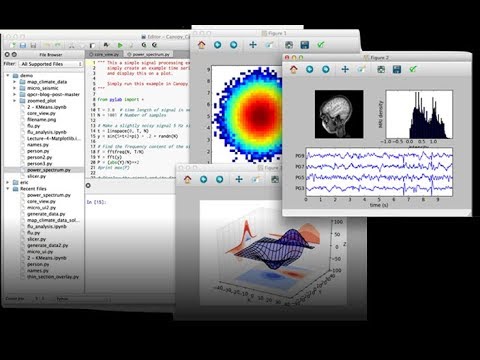The height and width of the screenshot is (360, 480).
Task: Select person2.py in the file browser
Action: (40, 157)
